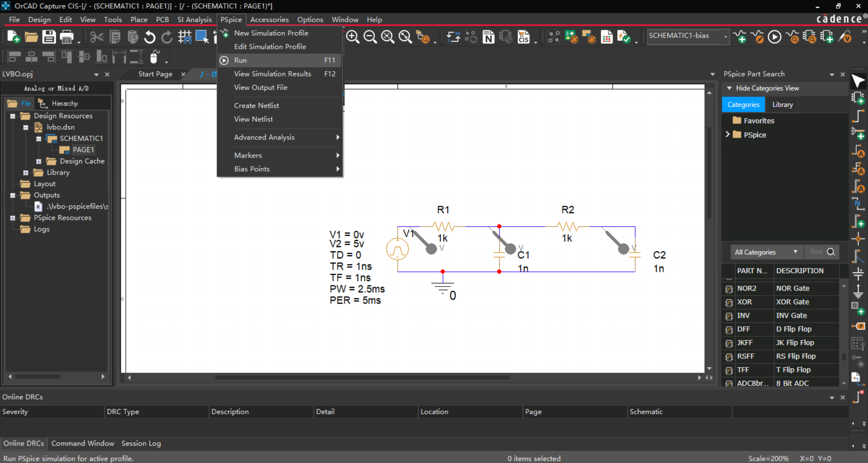
Task: Choose the Place Ground symbol tool
Action: (858, 291)
